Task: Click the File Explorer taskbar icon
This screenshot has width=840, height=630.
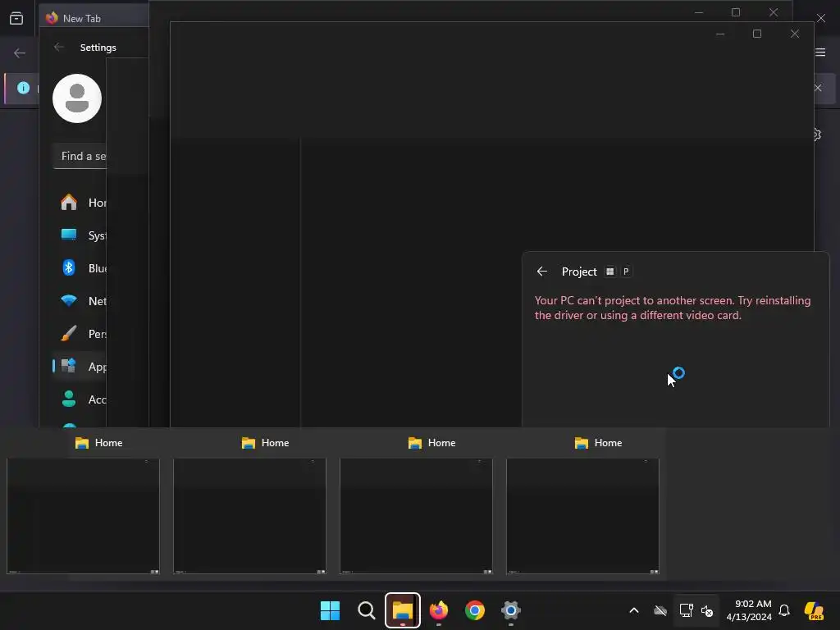Action: (402, 610)
